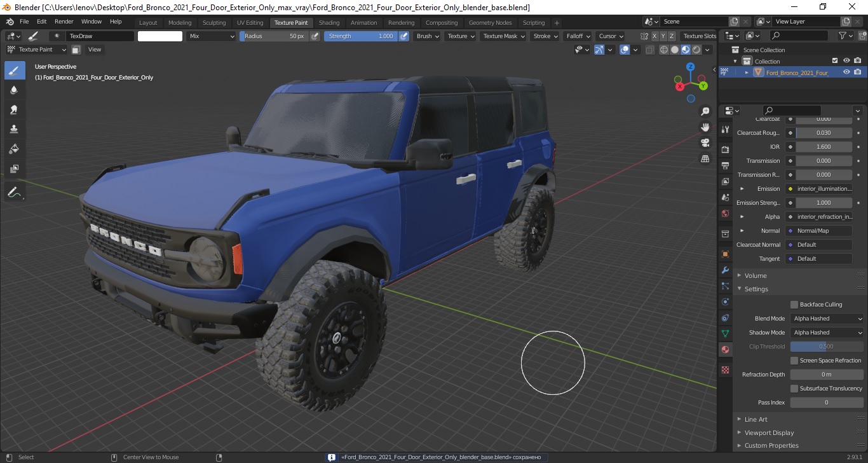This screenshot has height=463, width=868.
Task: Open the Texture properties checker tab
Action: coord(725,370)
